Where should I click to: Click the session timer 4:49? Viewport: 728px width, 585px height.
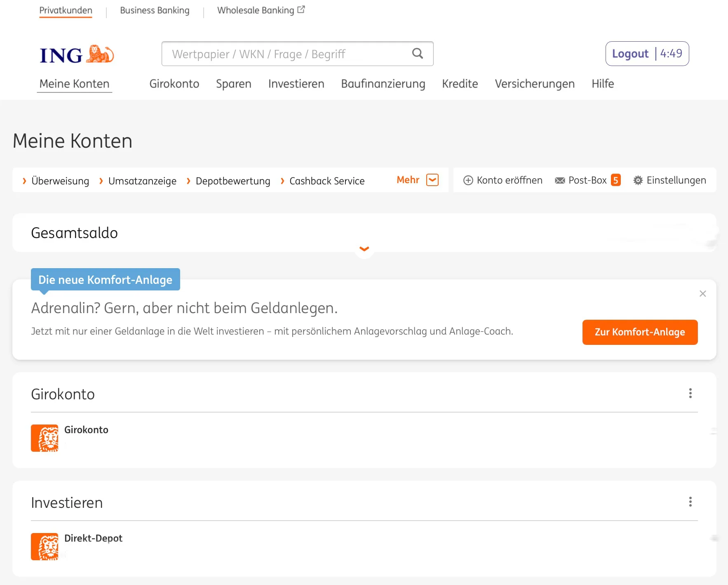(x=671, y=54)
